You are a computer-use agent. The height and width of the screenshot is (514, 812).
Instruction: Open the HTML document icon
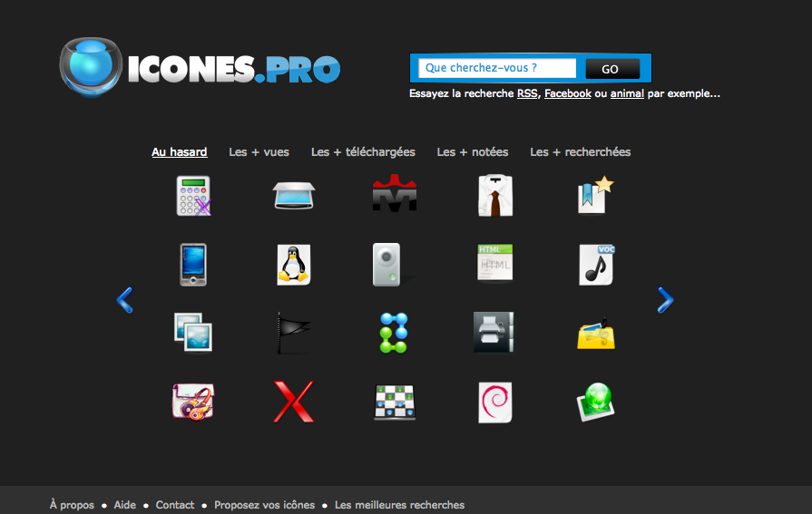(495, 264)
